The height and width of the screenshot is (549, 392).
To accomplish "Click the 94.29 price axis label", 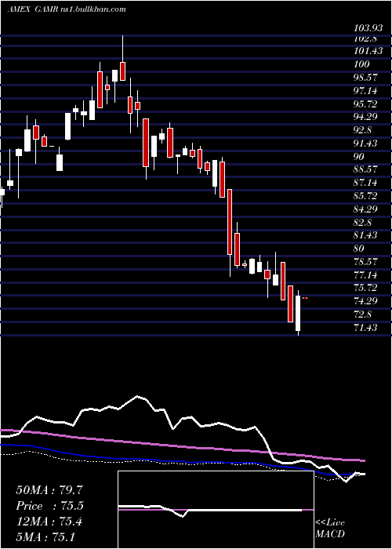I will [366, 118].
